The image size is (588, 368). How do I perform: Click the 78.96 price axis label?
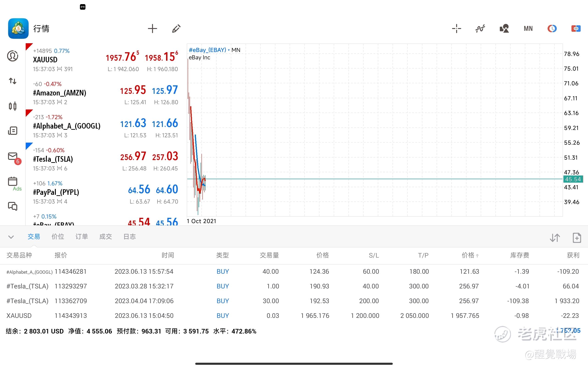pyautogui.click(x=571, y=54)
